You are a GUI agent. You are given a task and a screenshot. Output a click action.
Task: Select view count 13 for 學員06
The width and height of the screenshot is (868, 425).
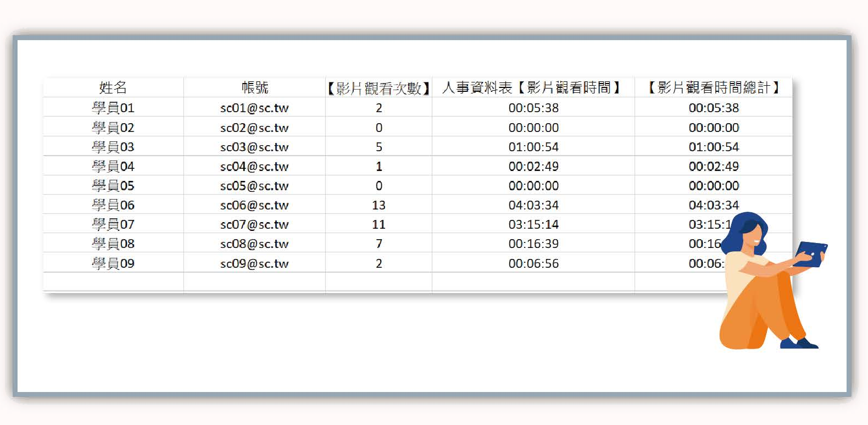point(379,205)
